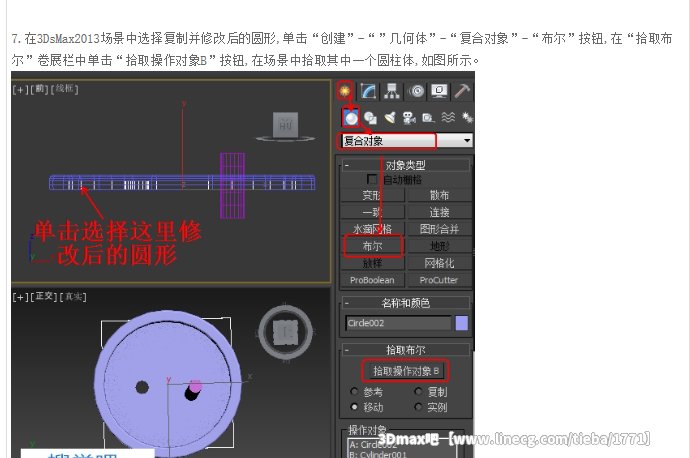
Task: Open the 真实 shading label menu
Action: point(73,297)
